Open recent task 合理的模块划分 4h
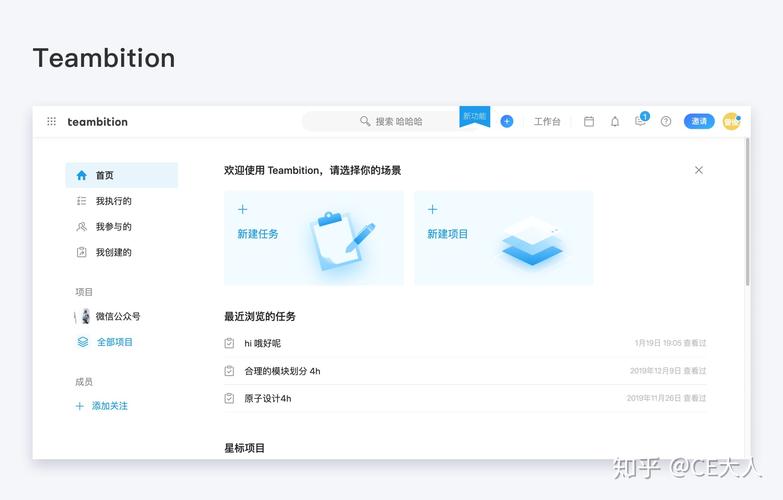783x500 pixels. click(465, 371)
